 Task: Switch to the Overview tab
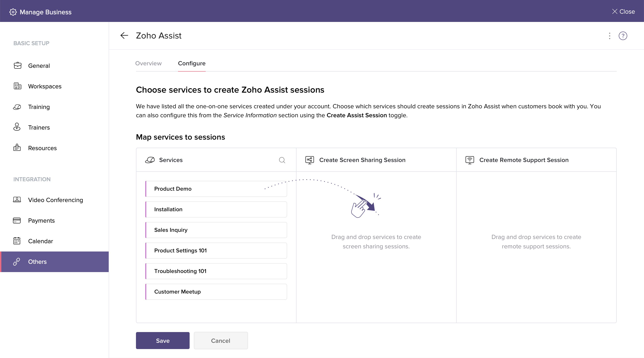(x=148, y=63)
